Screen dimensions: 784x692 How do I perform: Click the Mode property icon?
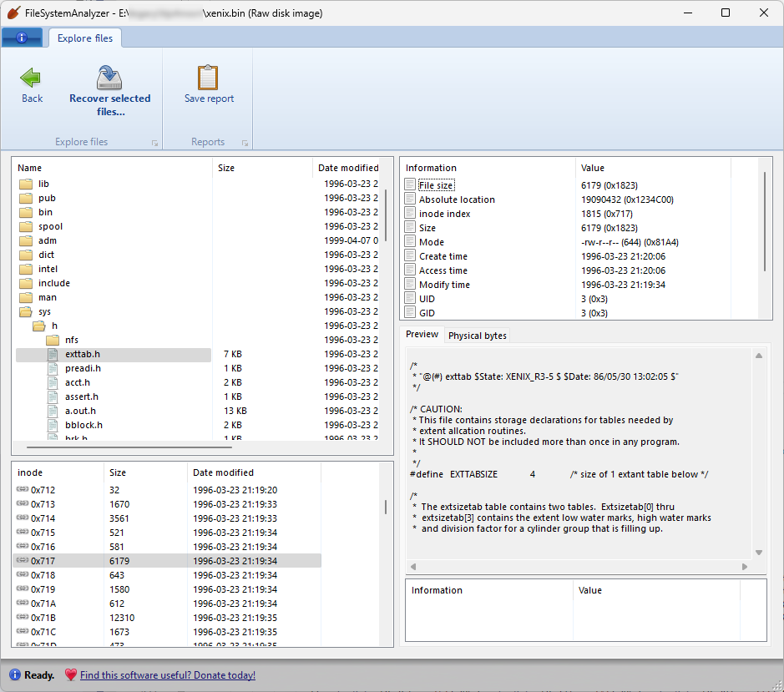click(410, 241)
